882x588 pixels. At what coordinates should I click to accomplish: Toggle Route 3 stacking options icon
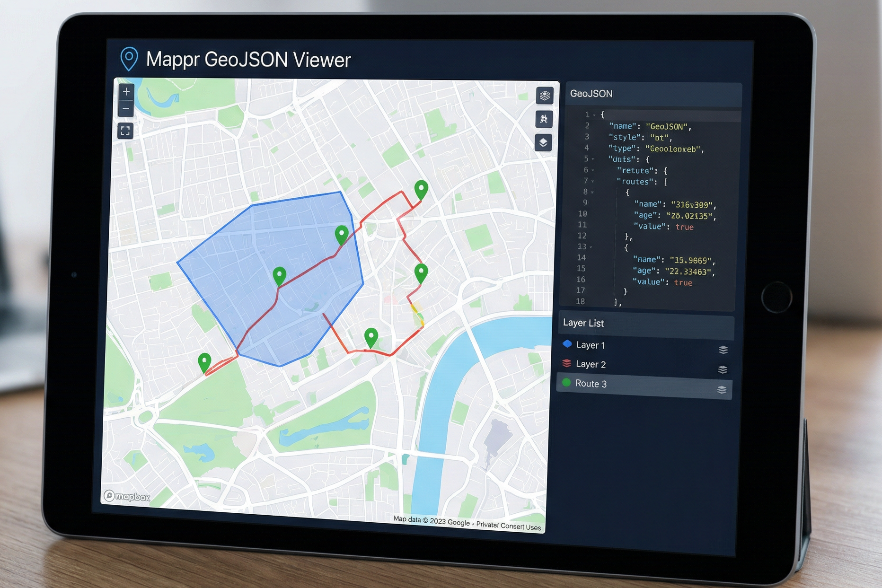[x=722, y=389]
